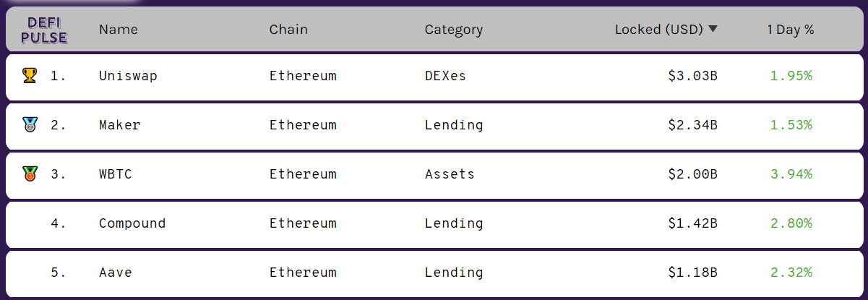Toggle the Locked (USD) sort arrow
This screenshot has height=300, width=868.
coord(713,30)
